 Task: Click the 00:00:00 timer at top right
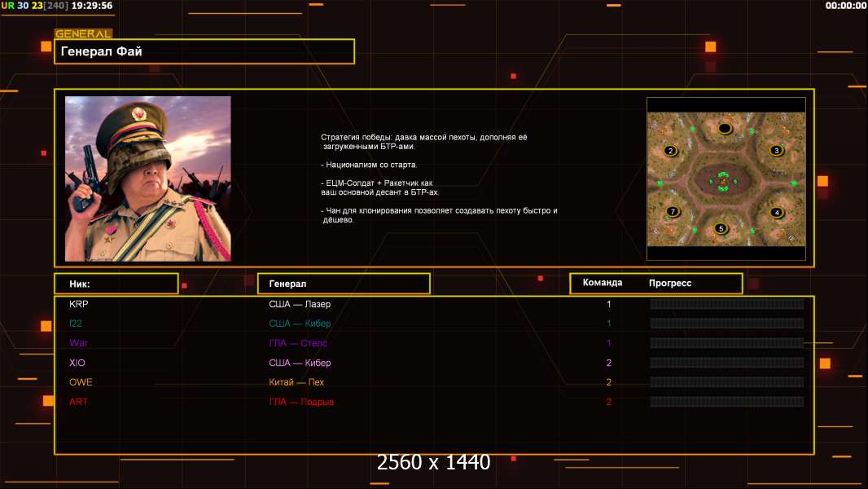point(845,6)
